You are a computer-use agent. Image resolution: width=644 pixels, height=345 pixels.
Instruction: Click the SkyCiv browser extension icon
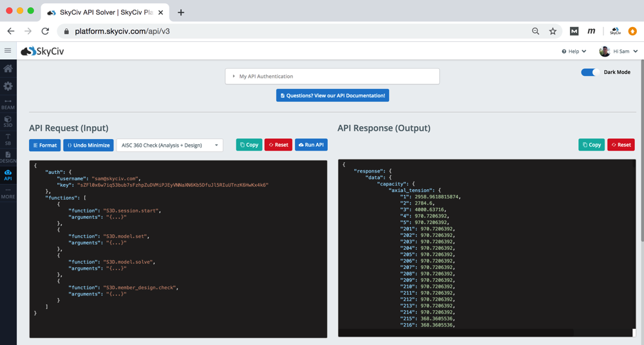(615, 31)
